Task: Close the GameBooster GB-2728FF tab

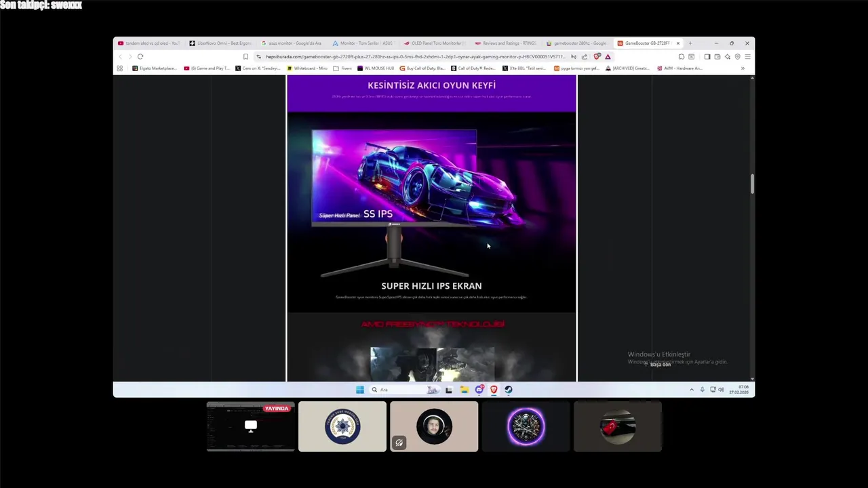Action: 677,43
